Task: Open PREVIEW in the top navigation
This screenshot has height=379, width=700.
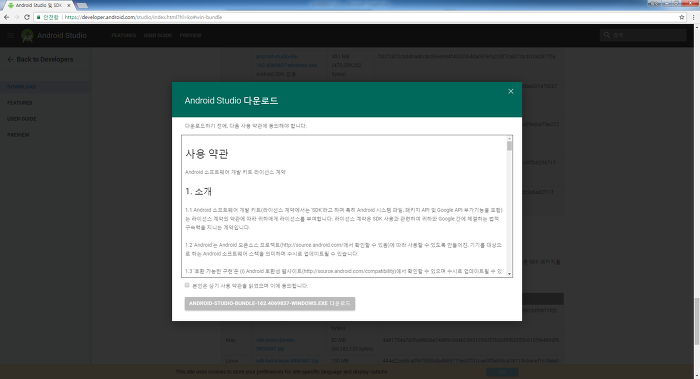Action: click(x=191, y=35)
